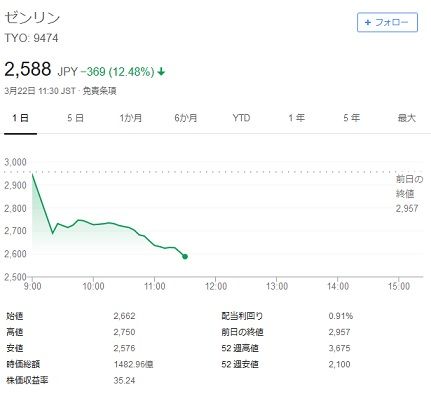431x394 pixels.
Task: Click the plus icon in follow button
Action: [x=368, y=22]
